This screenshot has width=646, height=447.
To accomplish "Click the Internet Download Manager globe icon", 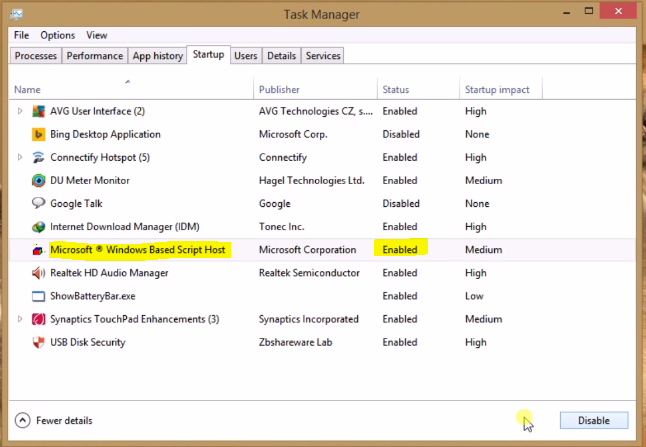I will point(38,227).
